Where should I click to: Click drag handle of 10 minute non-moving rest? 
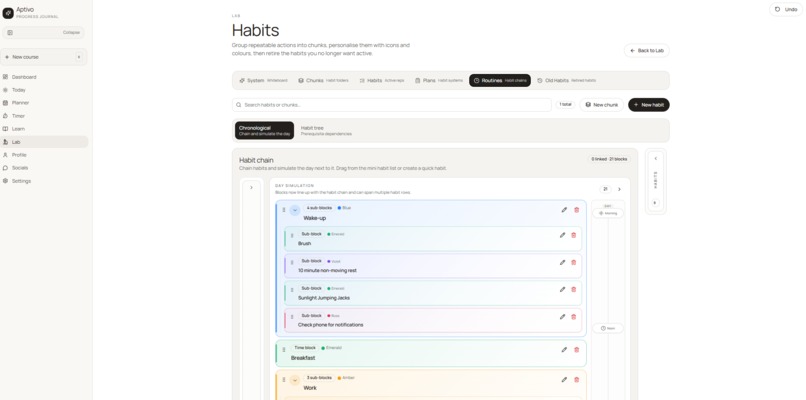(x=292, y=263)
